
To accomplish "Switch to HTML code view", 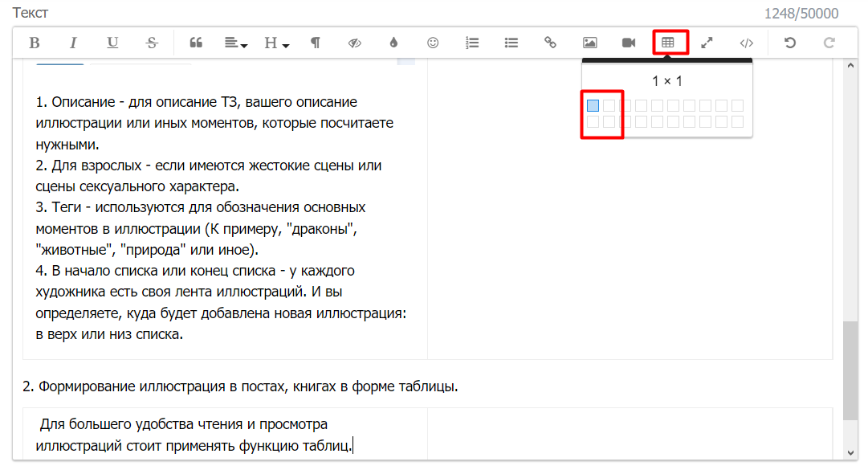I will point(747,43).
